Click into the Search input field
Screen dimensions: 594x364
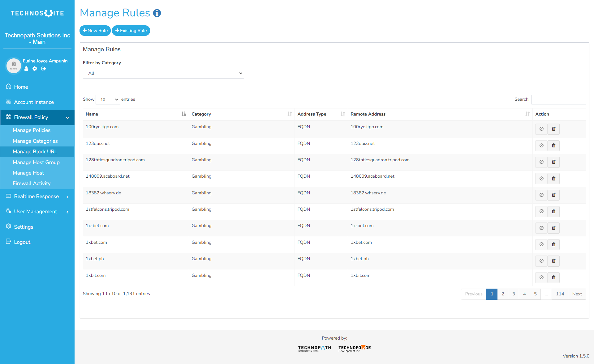click(558, 99)
